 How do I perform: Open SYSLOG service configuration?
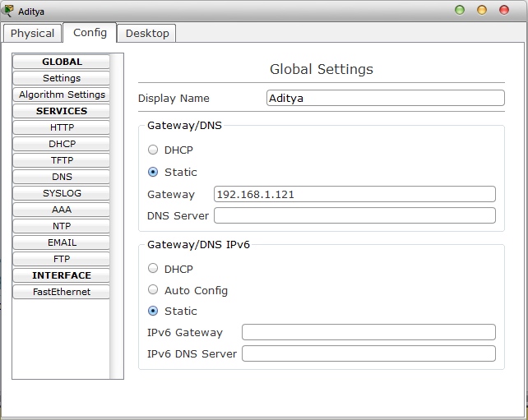(x=62, y=193)
